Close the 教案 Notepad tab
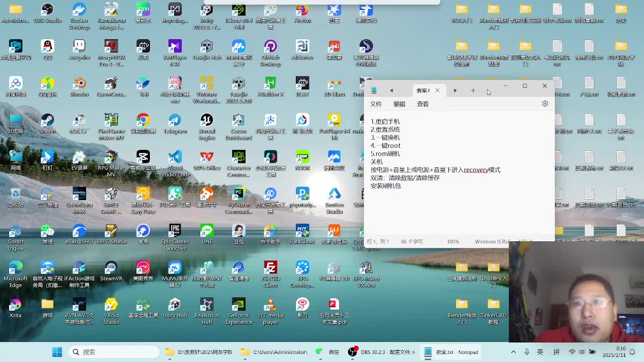The width and height of the screenshot is (644, 362). pos(437,90)
